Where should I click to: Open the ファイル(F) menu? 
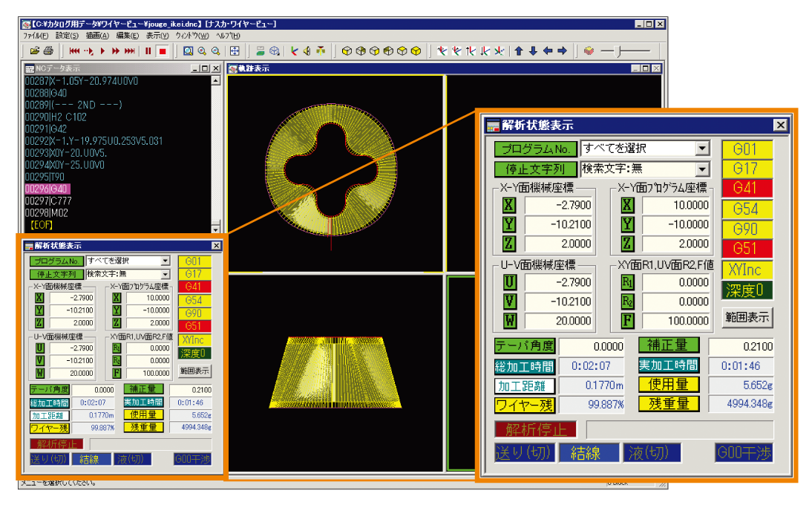pyautogui.click(x=36, y=36)
